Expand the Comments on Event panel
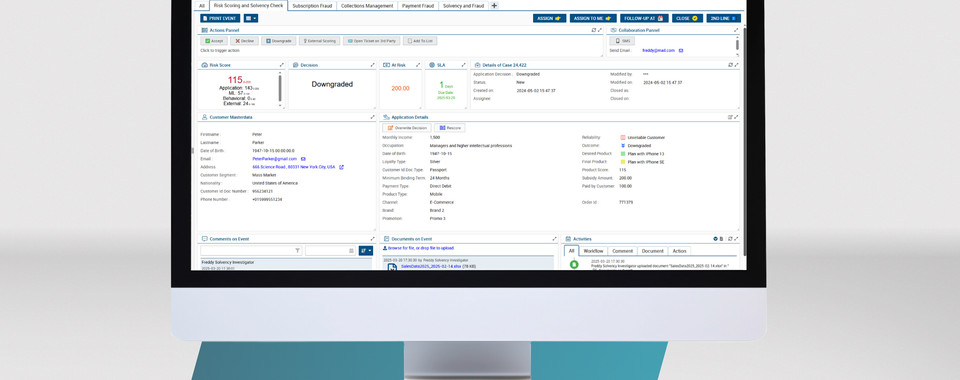This screenshot has width=960, height=380. click(x=372, y=239)
